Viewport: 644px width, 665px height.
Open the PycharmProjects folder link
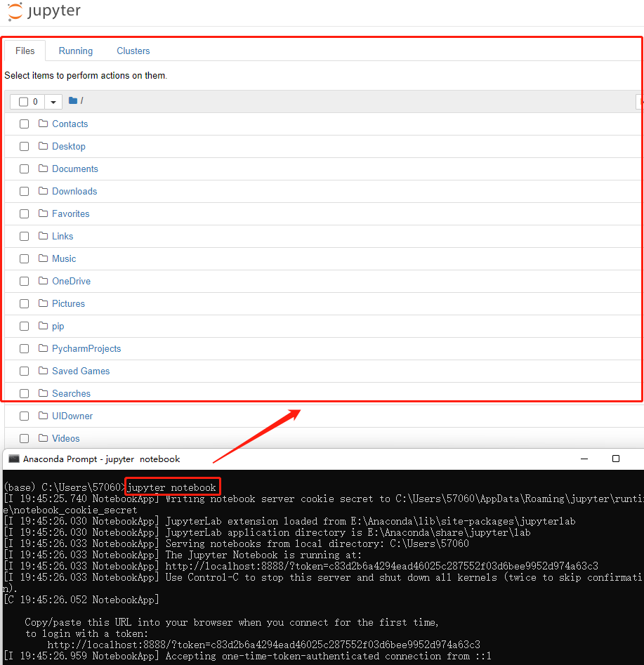click(x=86, y=348)
